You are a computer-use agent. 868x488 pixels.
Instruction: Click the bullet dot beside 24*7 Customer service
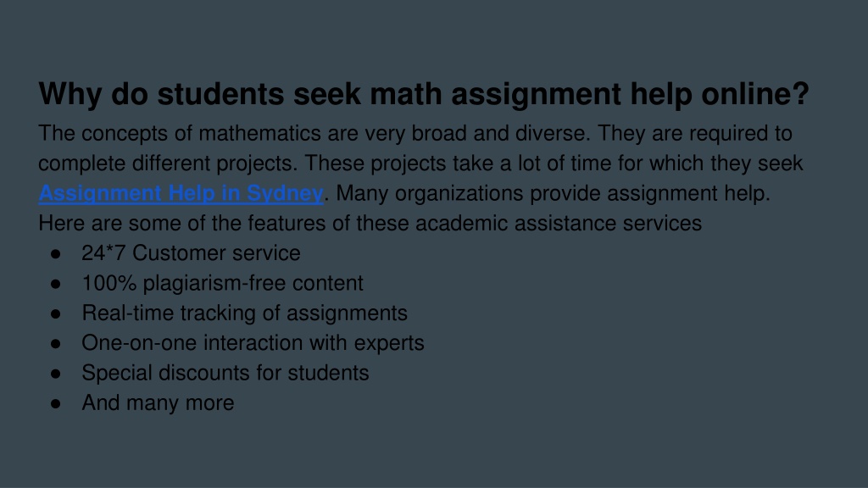[55, 254]
